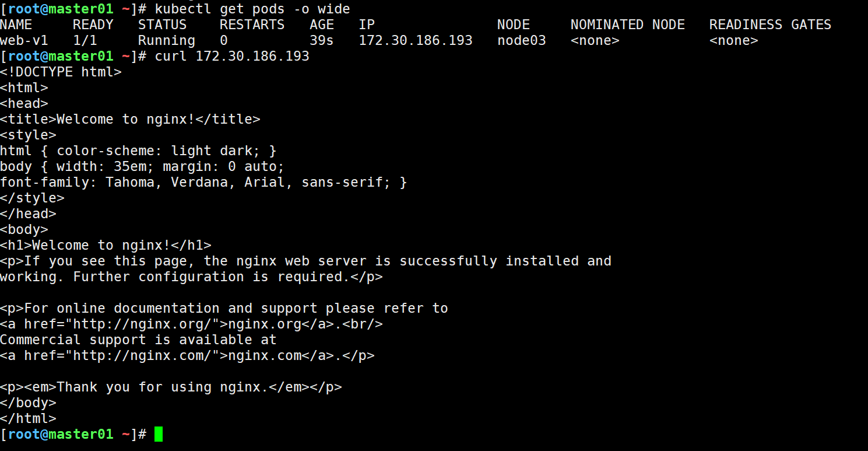Click the Running status value
This screenshot has width=868, height=451.
pyautogui.click(x=166, y=40)
